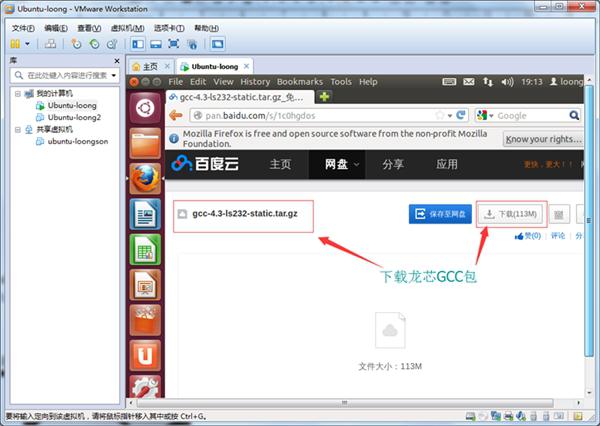The height and width of the screenshot is (426, 600).
Task: Open the Firefox History menu
Action: tap(255, 82)
